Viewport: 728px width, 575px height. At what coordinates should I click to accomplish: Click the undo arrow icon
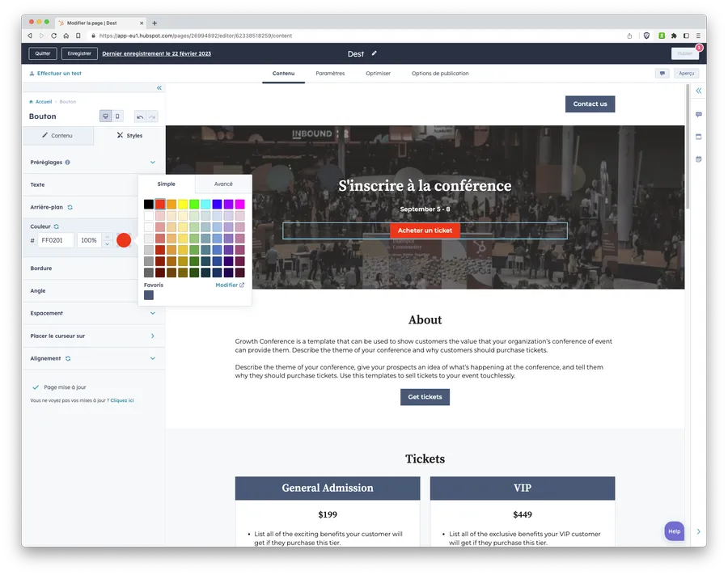pos(140,116)
